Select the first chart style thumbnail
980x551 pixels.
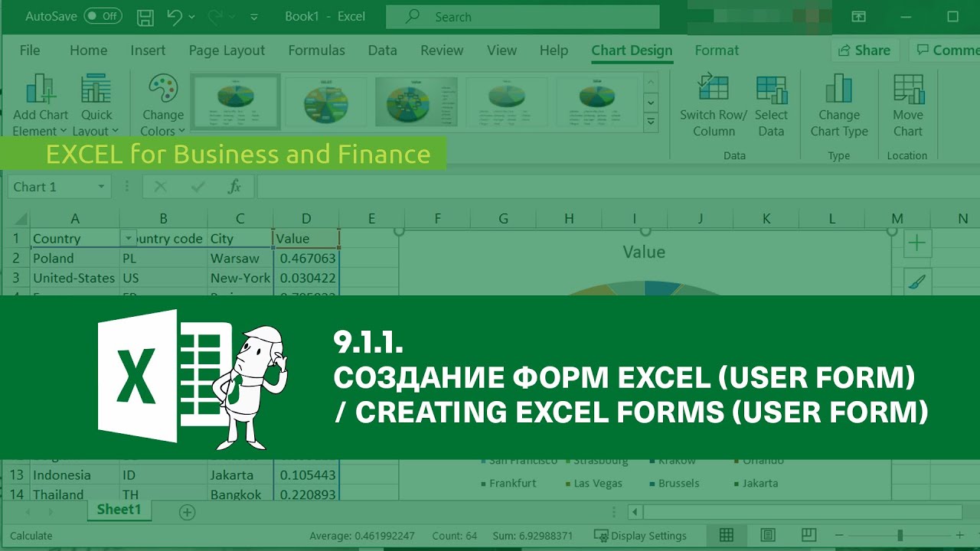coord(235,101)
